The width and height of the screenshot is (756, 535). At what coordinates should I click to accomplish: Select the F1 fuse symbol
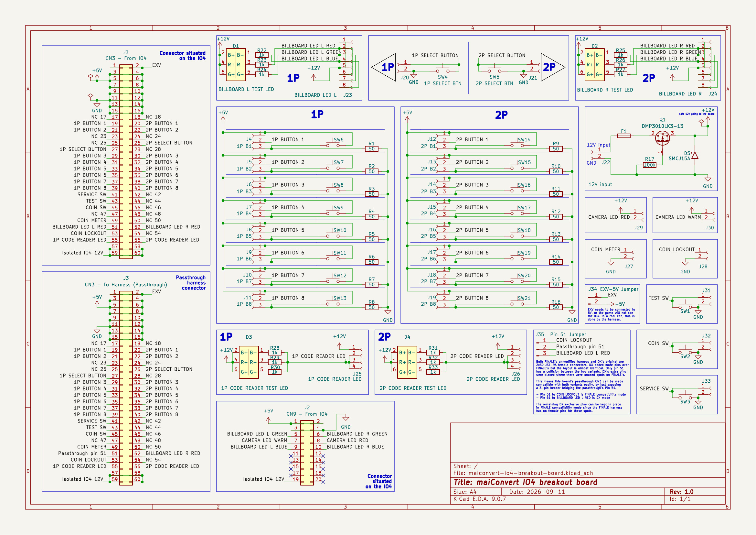[x=623, y=136]
